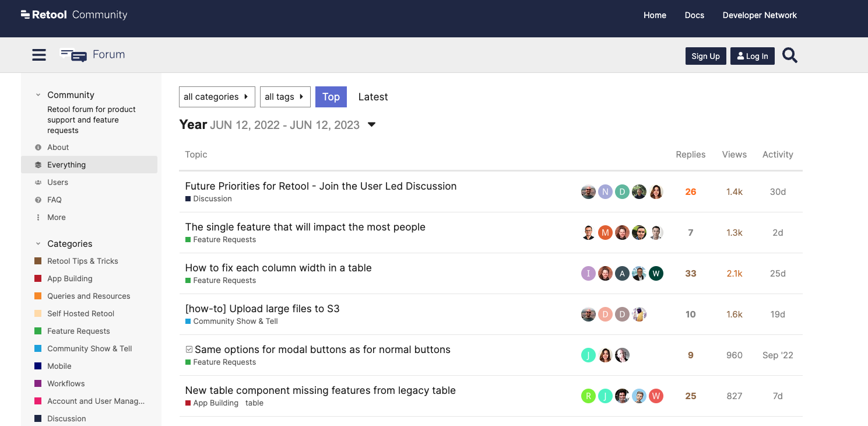Sort topics by Replies column
The image size is (868, 426).
click(x=691, y=155)
